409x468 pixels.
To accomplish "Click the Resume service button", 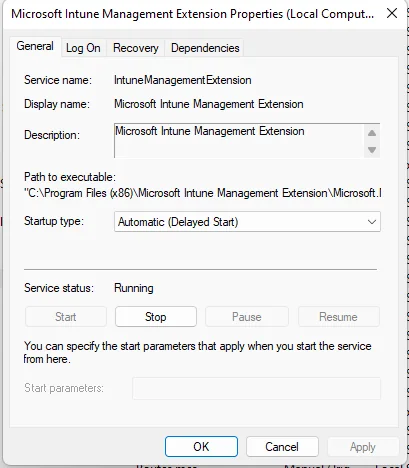I will pos(338,317).
